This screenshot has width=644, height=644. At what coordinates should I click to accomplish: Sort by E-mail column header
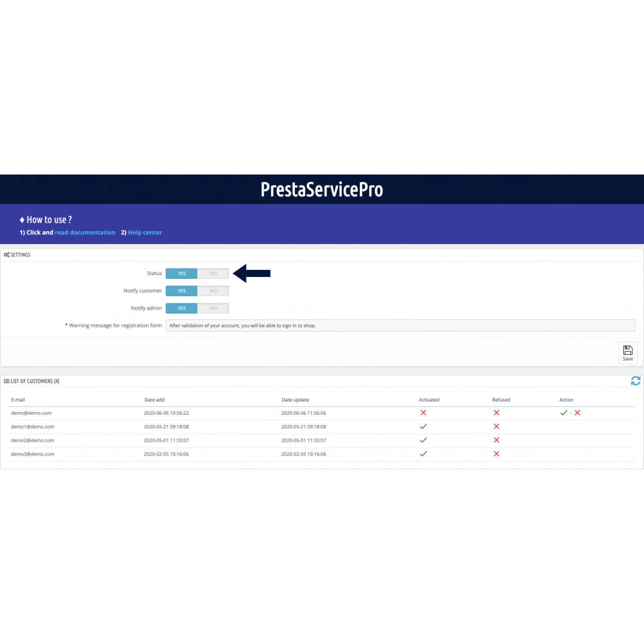tap(18, 400)
